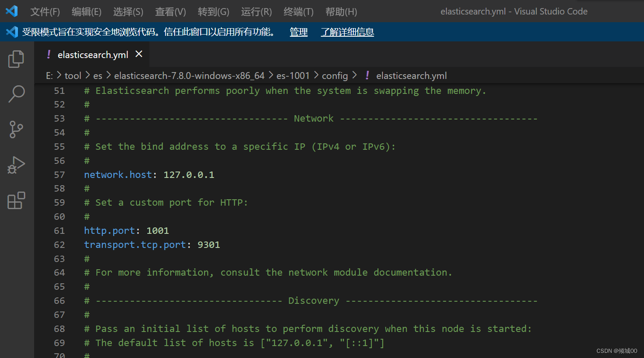Click line number 51 in the gutter

(x=59, y=91)
